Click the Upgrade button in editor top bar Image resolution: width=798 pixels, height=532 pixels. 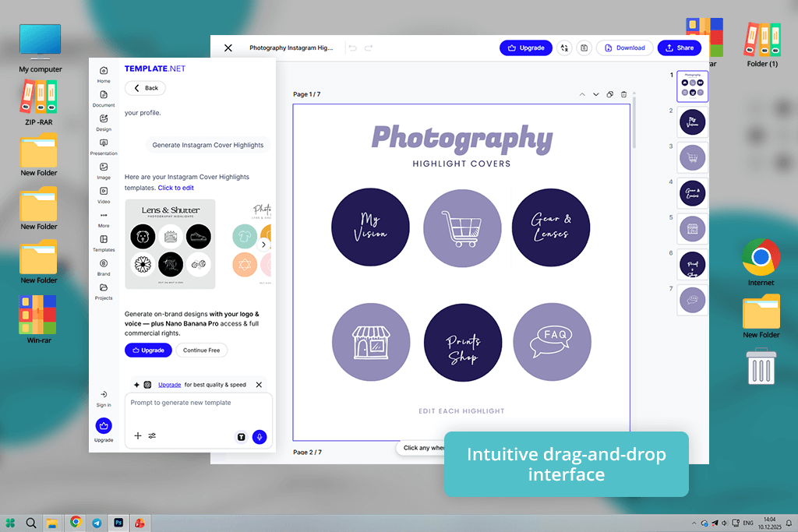526,48
